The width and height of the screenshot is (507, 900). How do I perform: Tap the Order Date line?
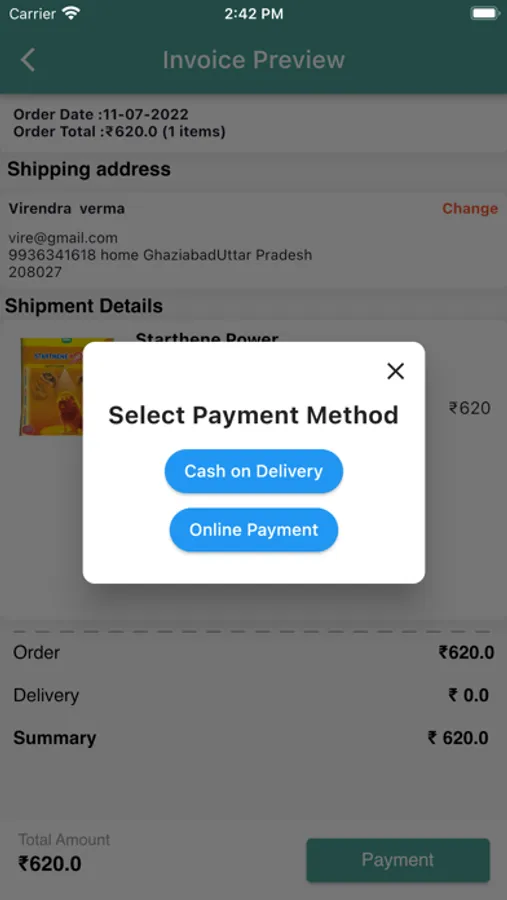101,115
